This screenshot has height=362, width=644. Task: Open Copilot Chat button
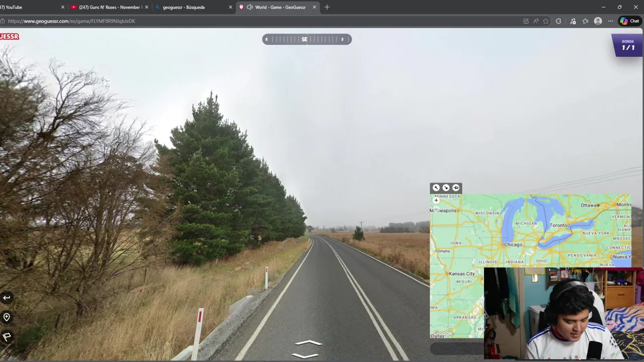[629, 21]
